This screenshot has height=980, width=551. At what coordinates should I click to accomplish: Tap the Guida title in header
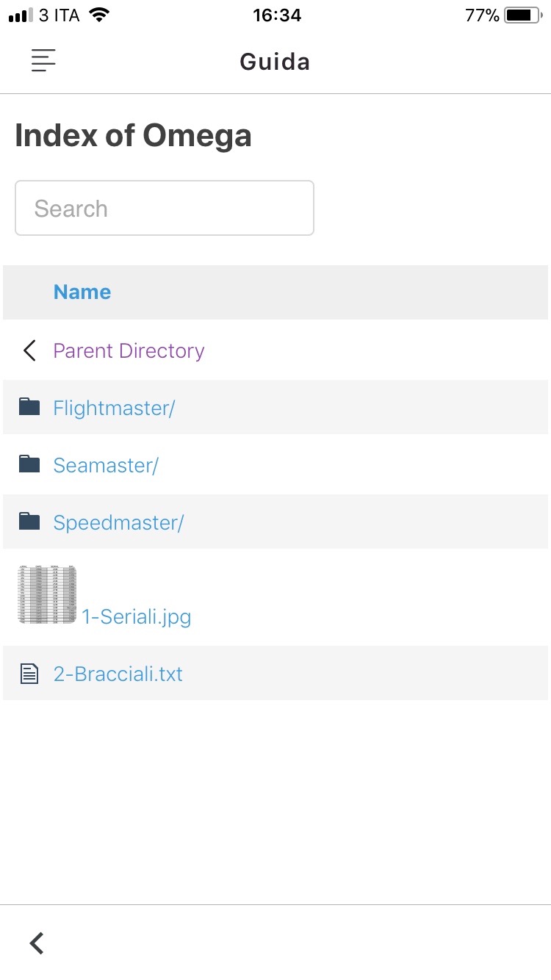[x=275, y=62]
